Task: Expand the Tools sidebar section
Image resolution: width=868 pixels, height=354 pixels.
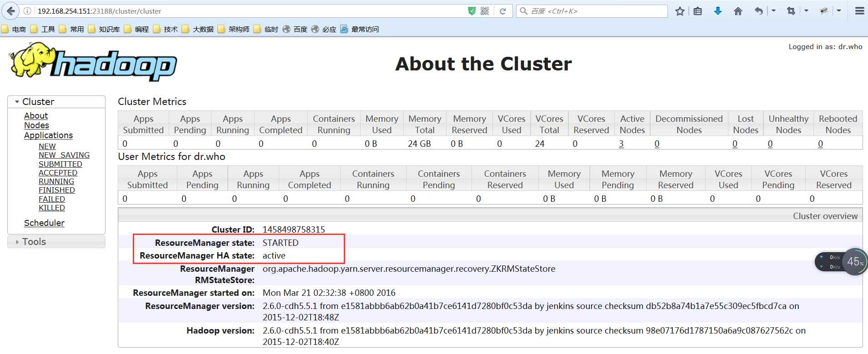Action: coord(56,242)
